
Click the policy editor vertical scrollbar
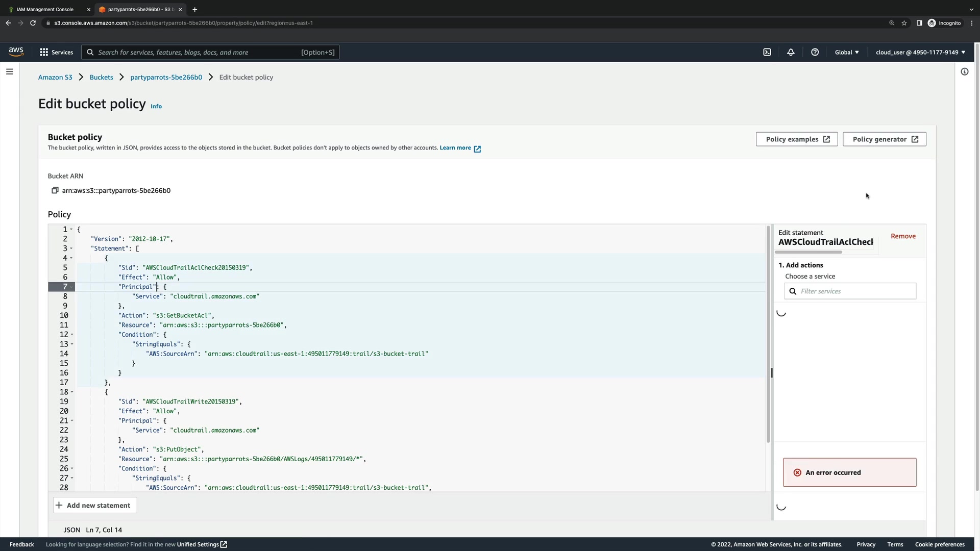[768, 334]
